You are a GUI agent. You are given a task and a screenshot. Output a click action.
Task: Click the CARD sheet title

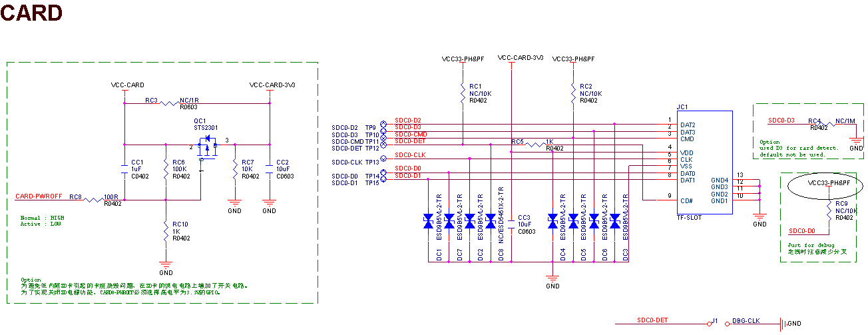[x=31, y=12]
